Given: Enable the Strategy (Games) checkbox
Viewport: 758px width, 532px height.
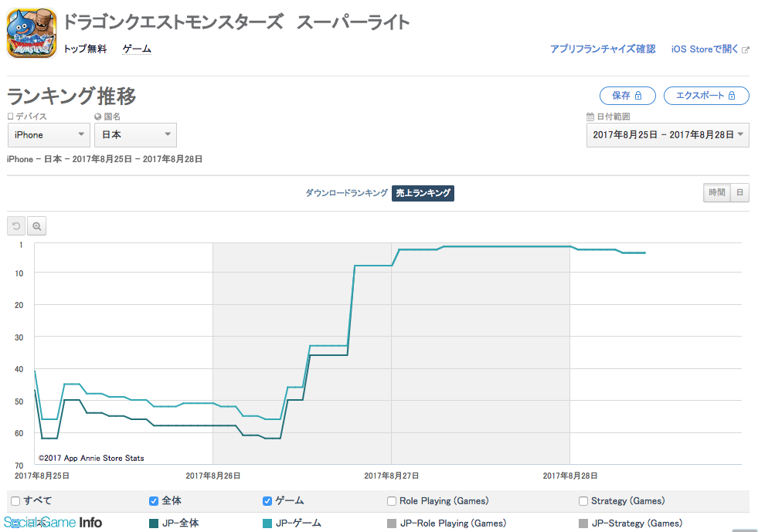Looking at the screenshot, I should click(583, 501).
